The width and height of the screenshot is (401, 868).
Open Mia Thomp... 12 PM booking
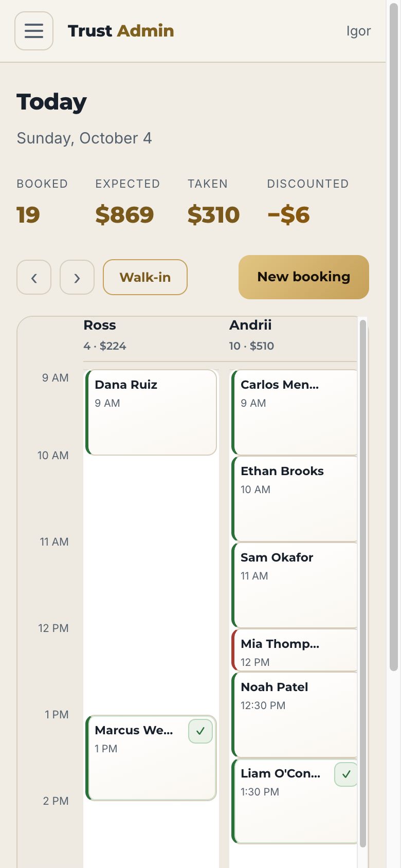click(x=295, y=650)
